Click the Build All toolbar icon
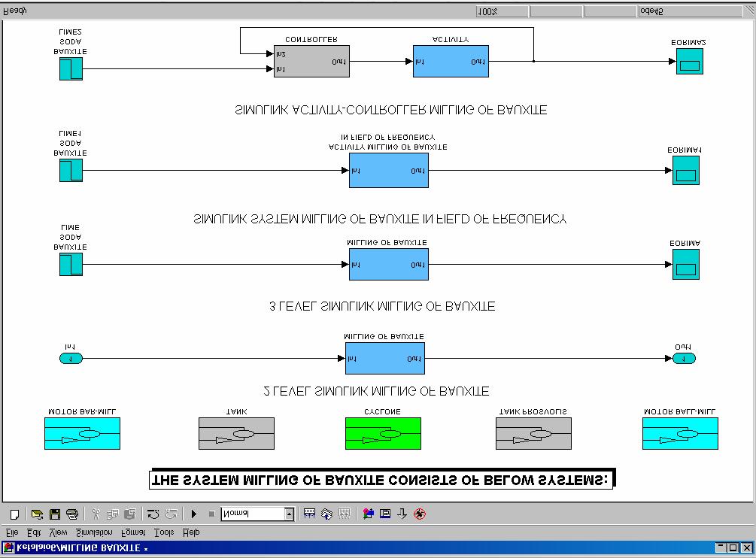Viewport: 756px width, 558px height. (309, 514)
